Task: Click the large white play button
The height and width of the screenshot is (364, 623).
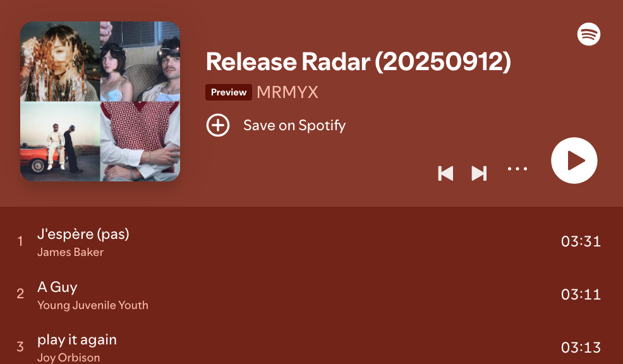Action: (x=574, y=161)
